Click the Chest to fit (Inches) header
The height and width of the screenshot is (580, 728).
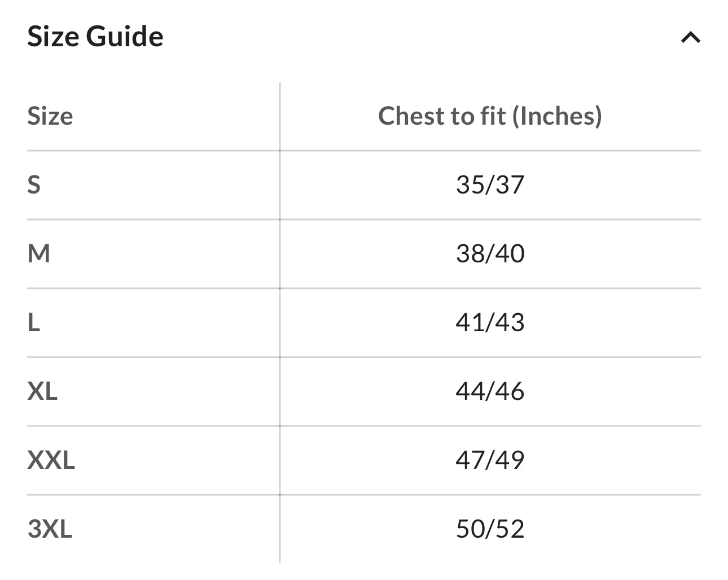(x=490, y=116)
